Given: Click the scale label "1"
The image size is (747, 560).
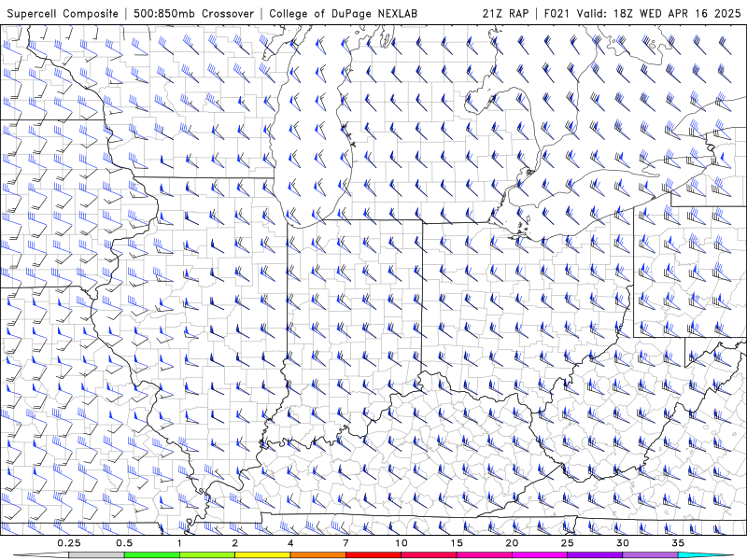Looking at the screenshot, I should pos(179,543).
